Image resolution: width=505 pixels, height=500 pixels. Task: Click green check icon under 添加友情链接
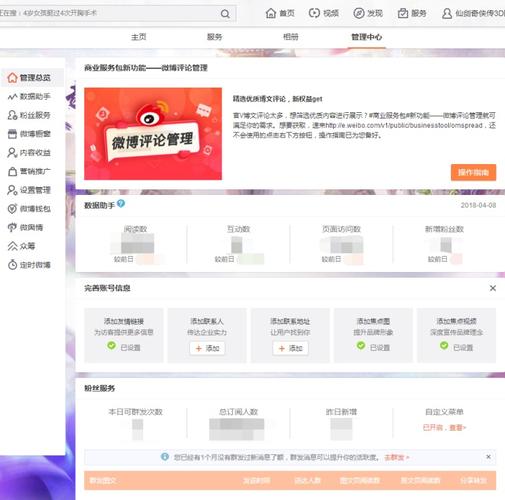click(112, 346)
